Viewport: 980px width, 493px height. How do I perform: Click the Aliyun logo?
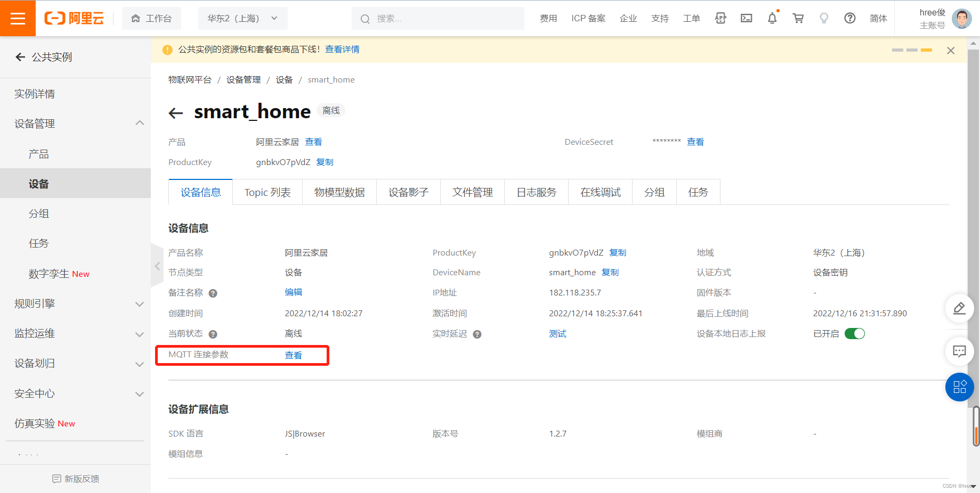[x=74, y=19]
